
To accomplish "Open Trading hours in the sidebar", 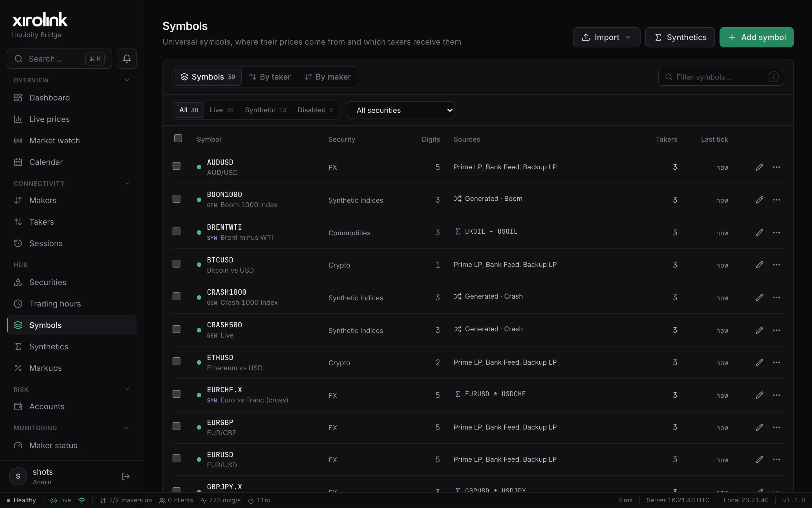I will point(72,304).
